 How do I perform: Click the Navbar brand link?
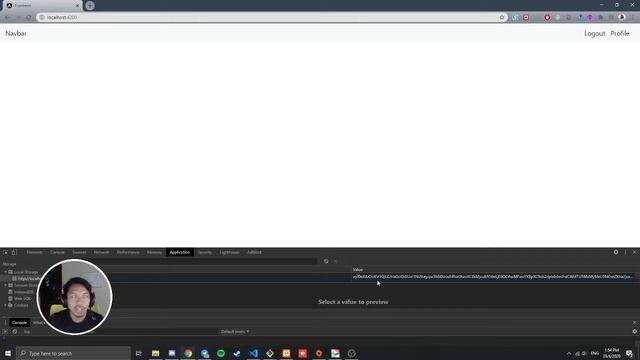[16, 33]
